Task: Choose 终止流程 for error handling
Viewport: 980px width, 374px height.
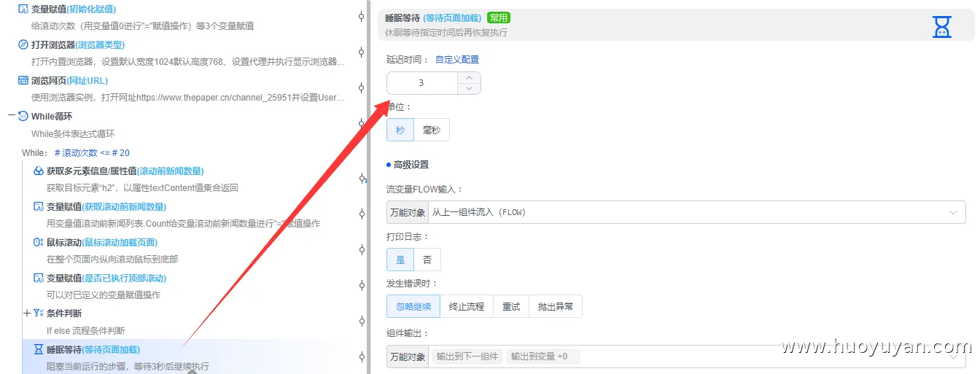Action: (x=467, y=306)
